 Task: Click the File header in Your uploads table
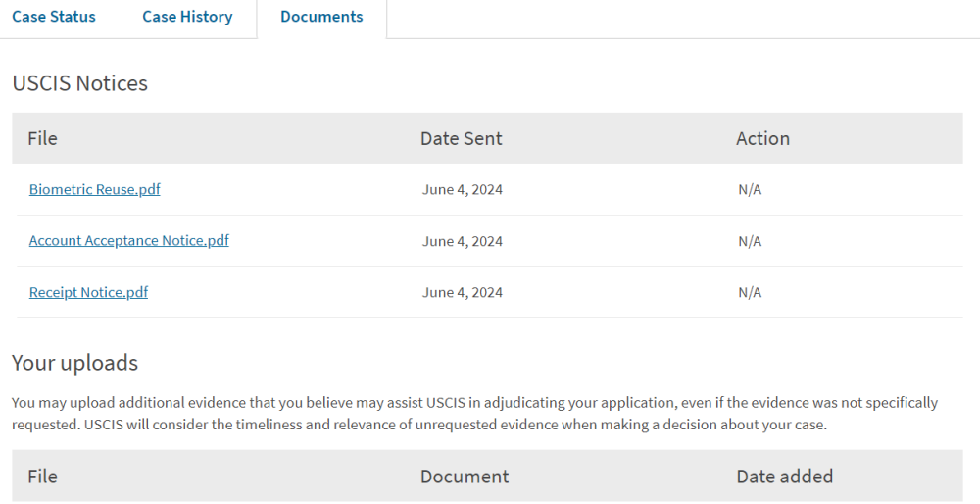[42, 477]
